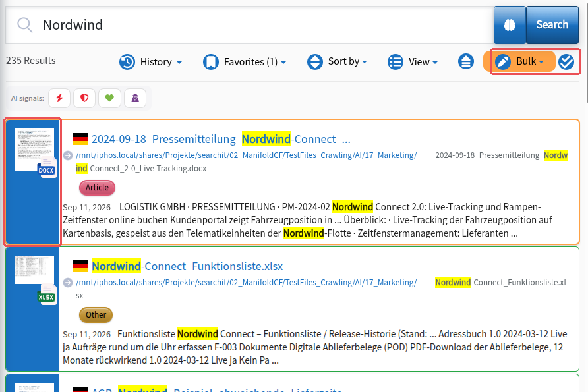Click the Bulk pencil edit icon
The height and width of the screenshot is (392, 588).
click(x=503, y=62)
